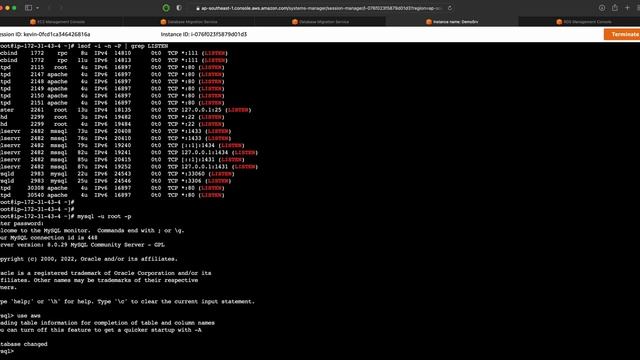Switch to the Database Migration Service tab beside the Instance name tab
The height and width of the screenshot is (360, 640).
click(320, 22)
